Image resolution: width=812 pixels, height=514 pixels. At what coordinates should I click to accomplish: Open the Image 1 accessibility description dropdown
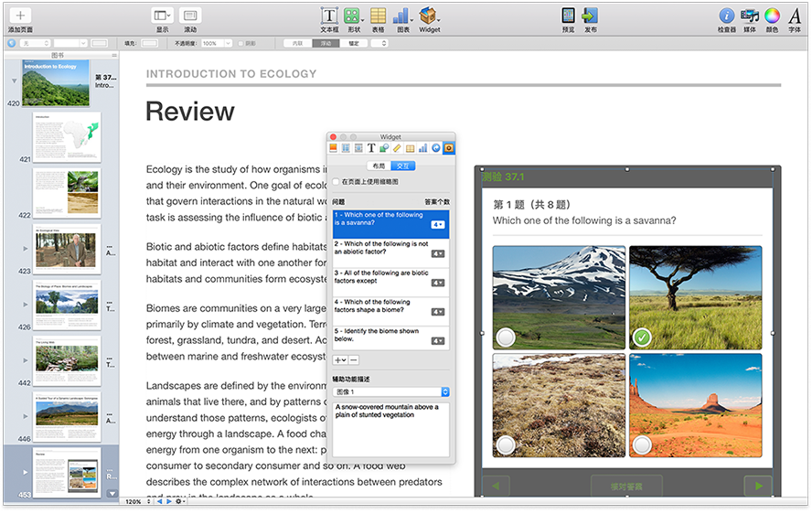click(x=391, y=391)
